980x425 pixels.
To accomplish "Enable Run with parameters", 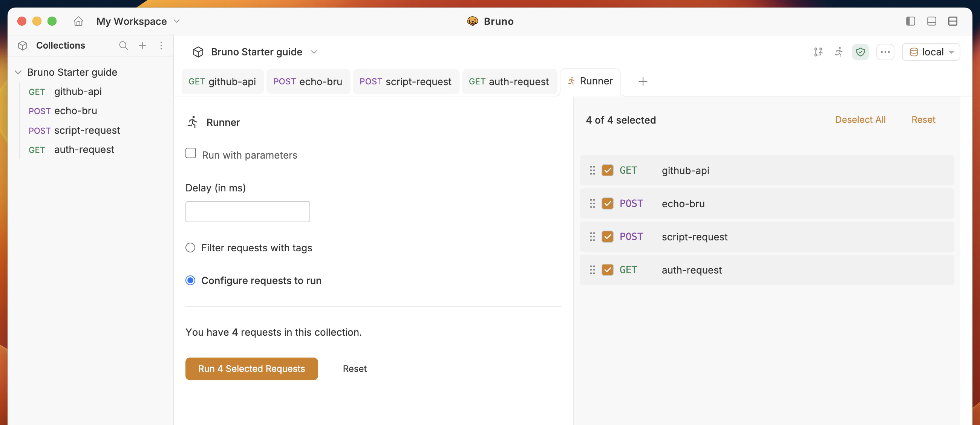I will [x=191, y=153].
